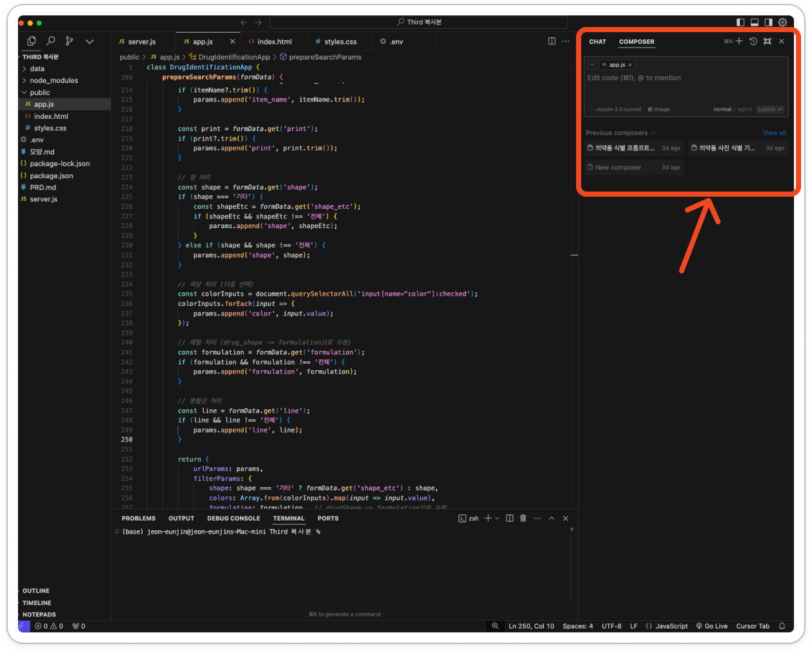Toggle the bottom panel layout button
Image resolution: width=812 pixels, height=653 pixels.
(x=754, y=22)
